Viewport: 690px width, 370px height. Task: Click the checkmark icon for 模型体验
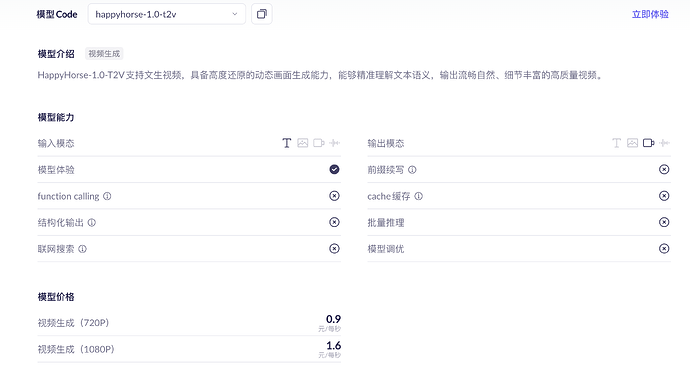334,169
